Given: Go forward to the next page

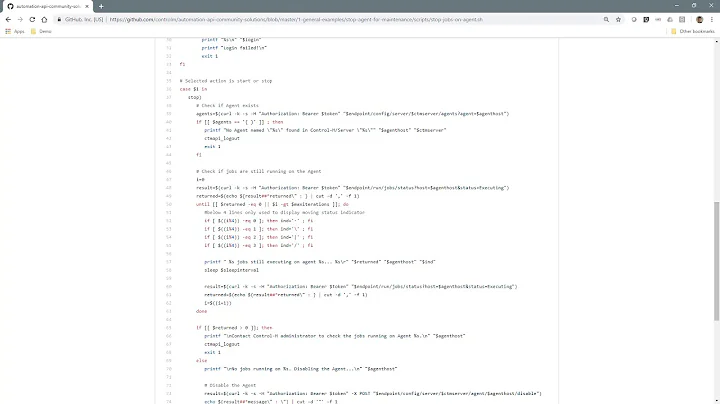Looking at the screenshot, I should click(x=20, y=19).
